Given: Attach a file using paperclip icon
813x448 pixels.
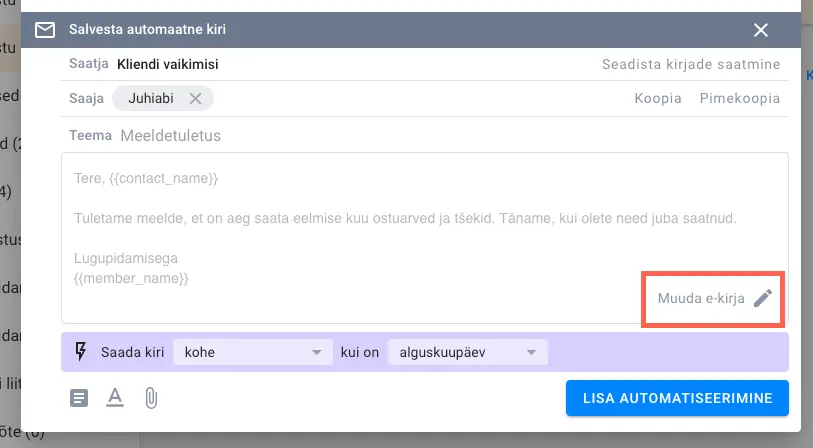Looking at the screenshot, I should (151, 398).
